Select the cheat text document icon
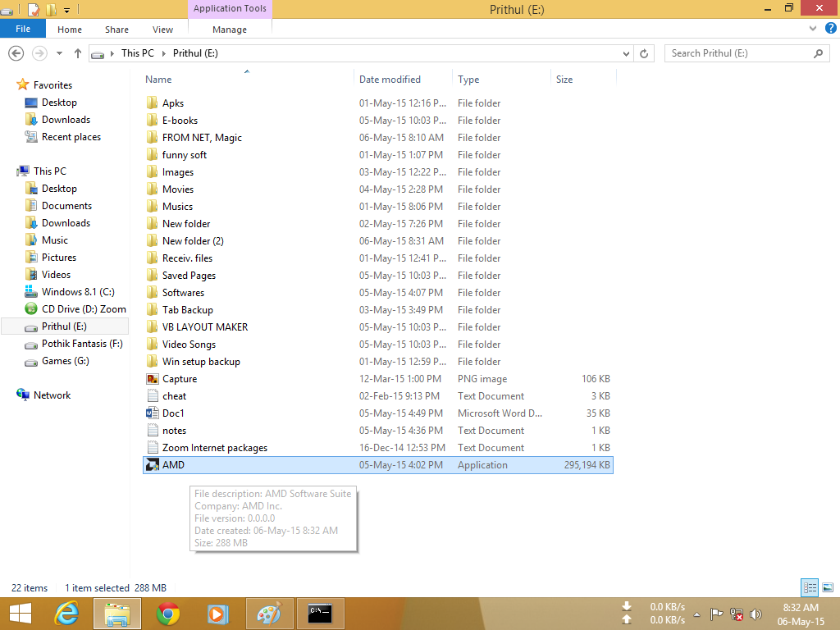This screenshot has height=630, width=840. [152, 396]
